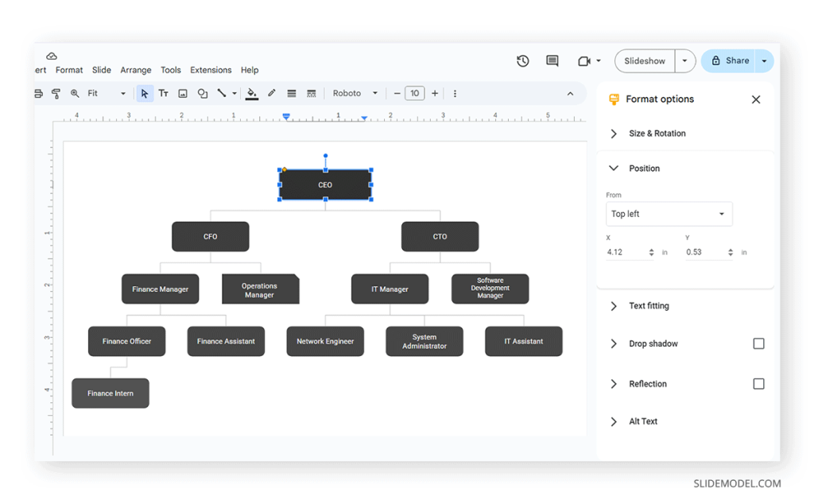This screenshot has height=504, width=814.
Task: Click the Text box tool
Action: [164, 93]
